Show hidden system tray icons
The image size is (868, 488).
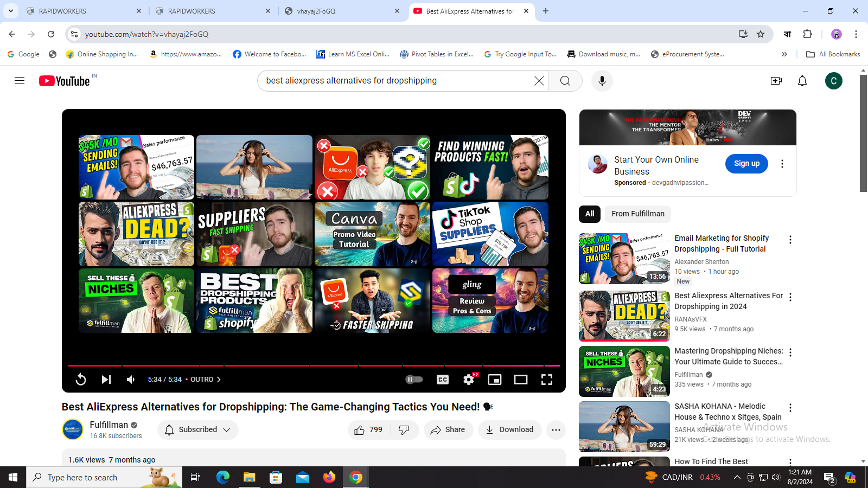point(737,477)
